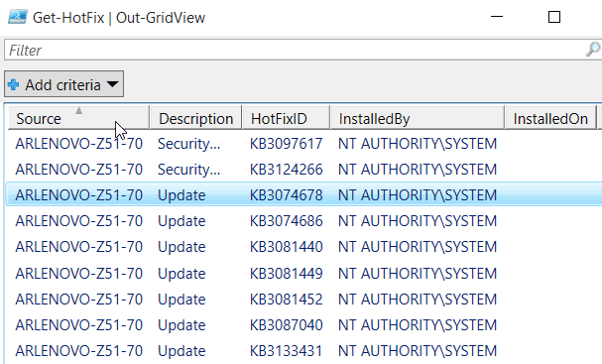Select the row with KB3081440
The width and height of the screenshot is (602, 364).
click(304, 247)
